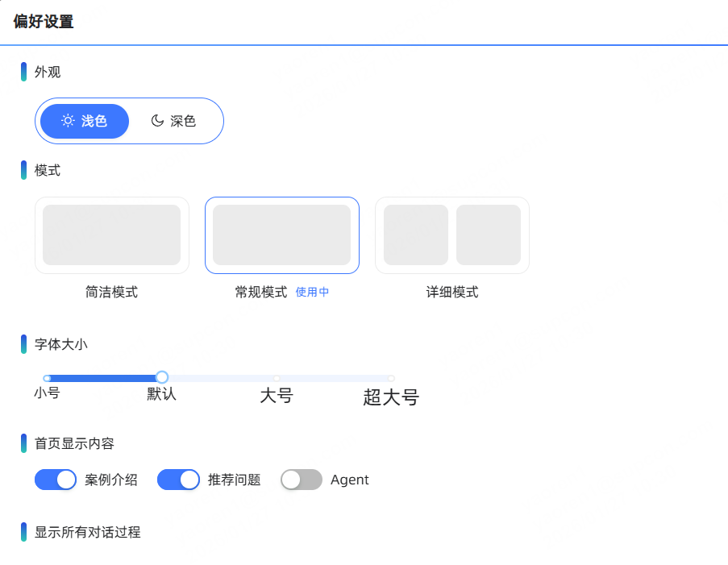Disable the 案例介绍 toggle
This screenshot has height=565, width=728.
[55, 480]
